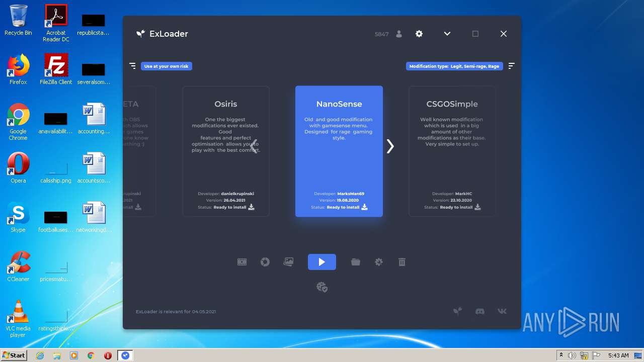The height and width of the screenshot is (362, 644).
Task: Open Windows Explorer from taskbar
Action: [57, 355]
